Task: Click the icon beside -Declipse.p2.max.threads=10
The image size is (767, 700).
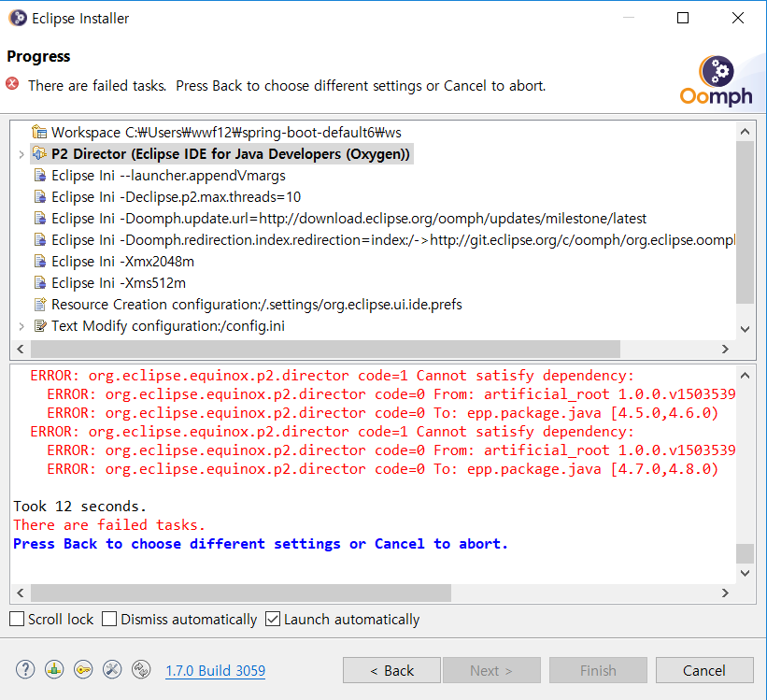Action: click(x=39, y=197)
